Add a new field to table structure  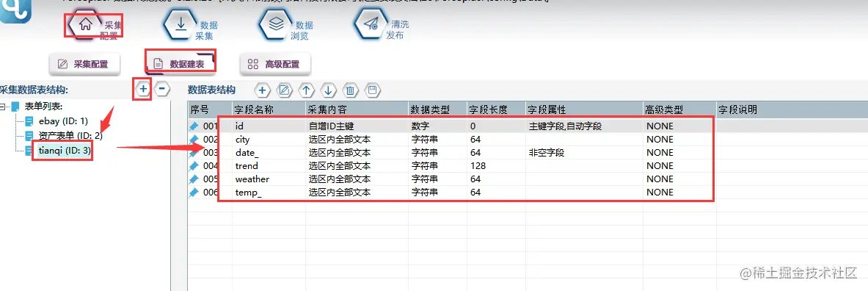coord(263,90)
